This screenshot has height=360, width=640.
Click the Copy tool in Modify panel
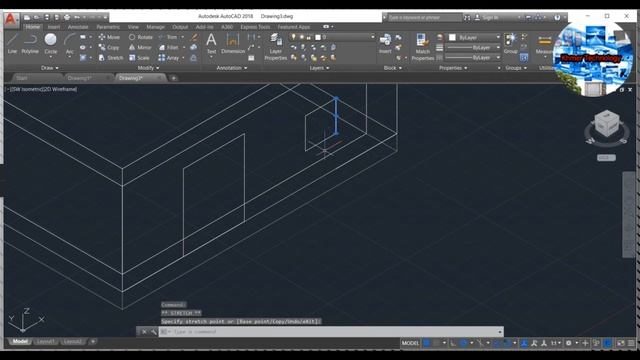[109, 47]
